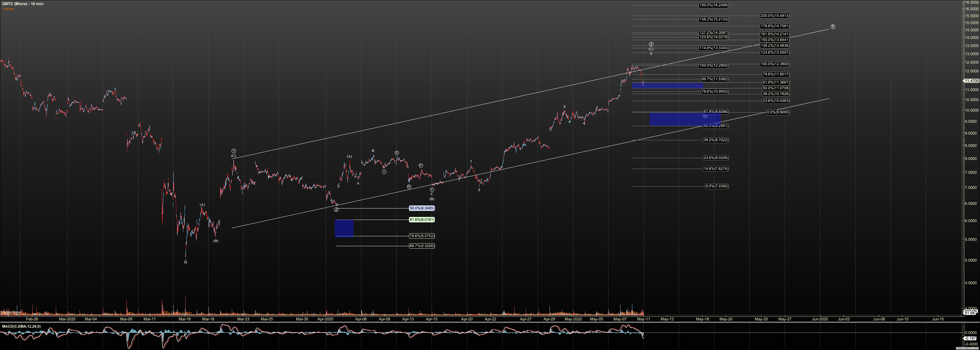
Task: Click the Mar-16 date on time axis
Action: point(184,319)
